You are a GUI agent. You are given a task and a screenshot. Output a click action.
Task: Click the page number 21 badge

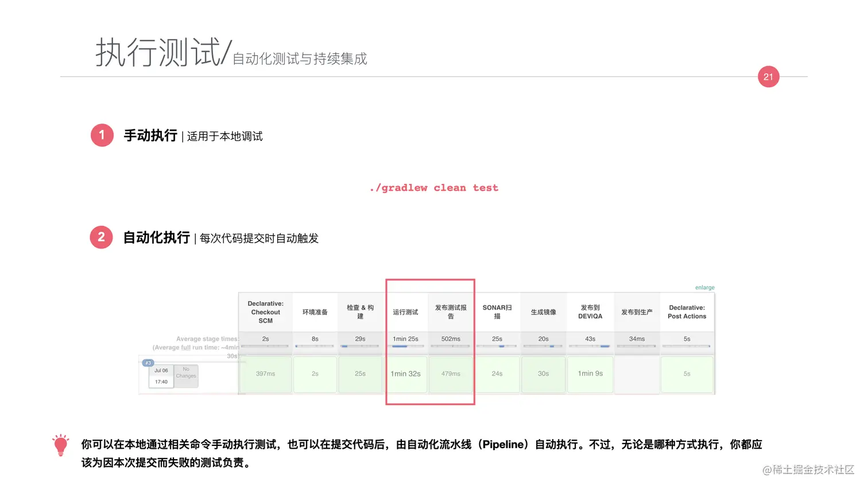(768, 76)
